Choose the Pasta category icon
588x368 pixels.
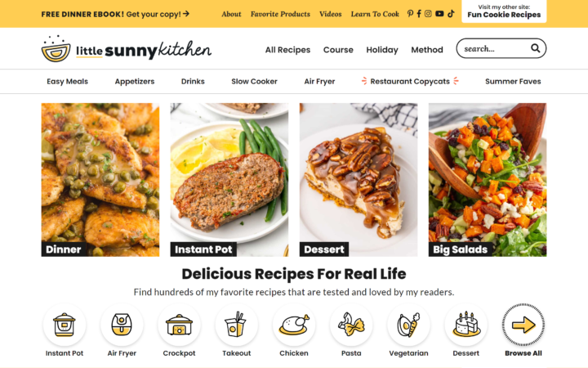point(351,325)
